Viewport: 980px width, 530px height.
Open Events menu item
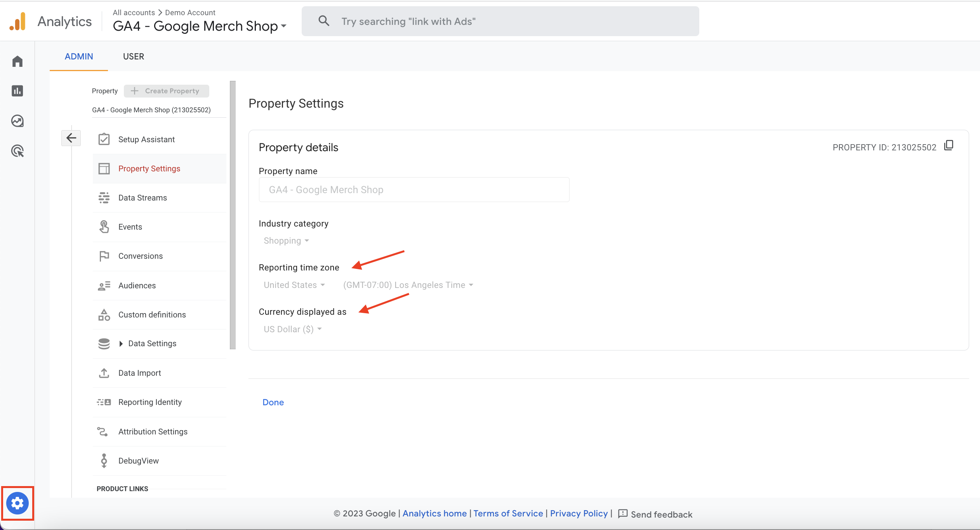[x=160, y=227]
